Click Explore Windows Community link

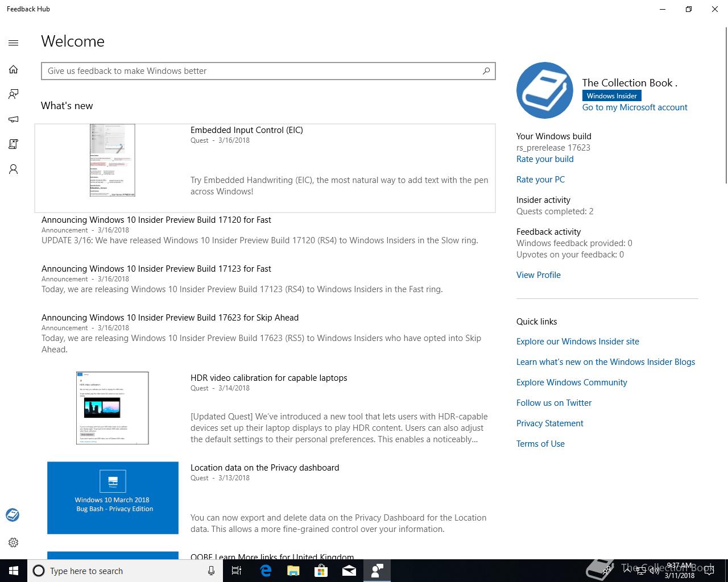[x=572, y=383]
